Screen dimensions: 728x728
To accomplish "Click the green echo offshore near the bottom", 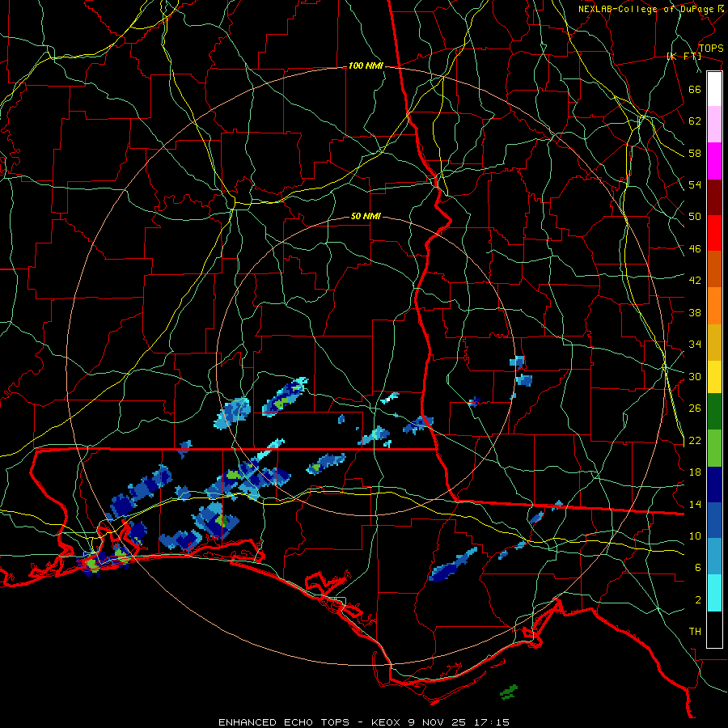I will pyautogui.click(x=509, y=692).
